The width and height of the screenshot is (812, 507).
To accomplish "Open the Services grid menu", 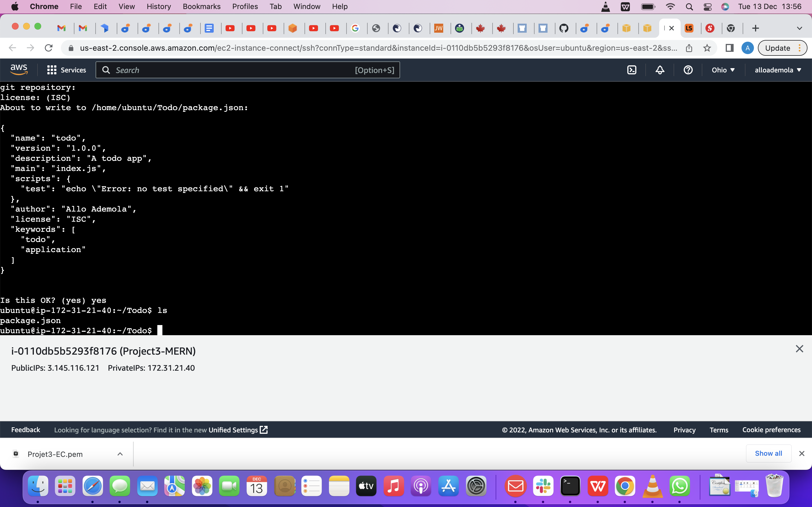I will 67,70.
